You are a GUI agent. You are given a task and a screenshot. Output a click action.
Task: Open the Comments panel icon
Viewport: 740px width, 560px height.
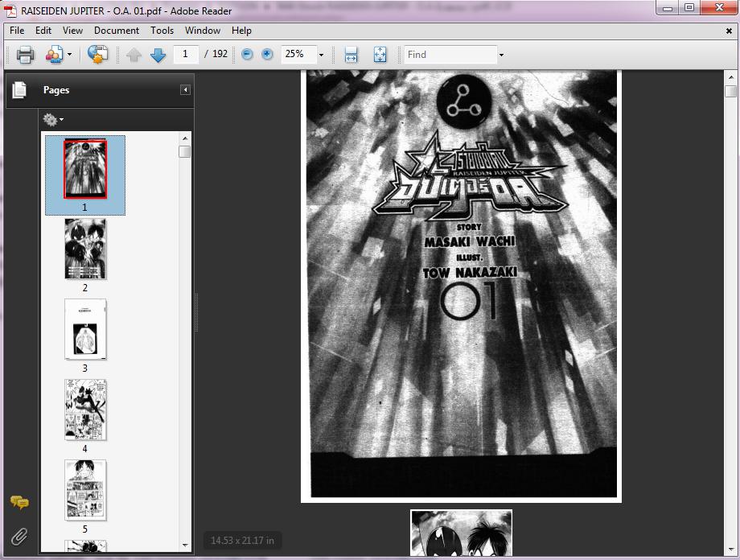pos(19,502)
